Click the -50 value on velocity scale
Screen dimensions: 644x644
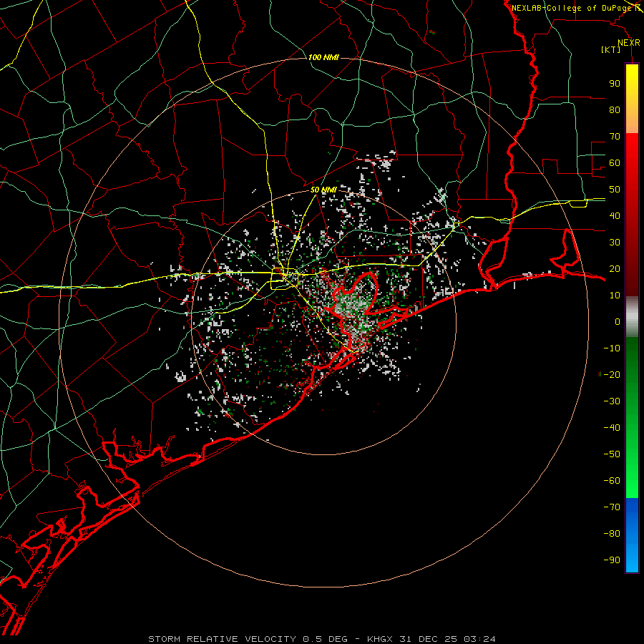tap(612, 454)
